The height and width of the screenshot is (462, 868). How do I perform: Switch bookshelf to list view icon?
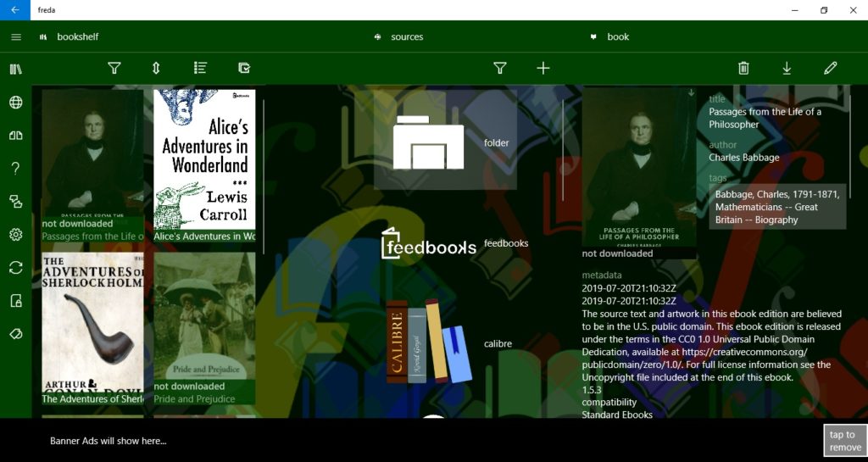pyautogui.click(x=200, y=68)
